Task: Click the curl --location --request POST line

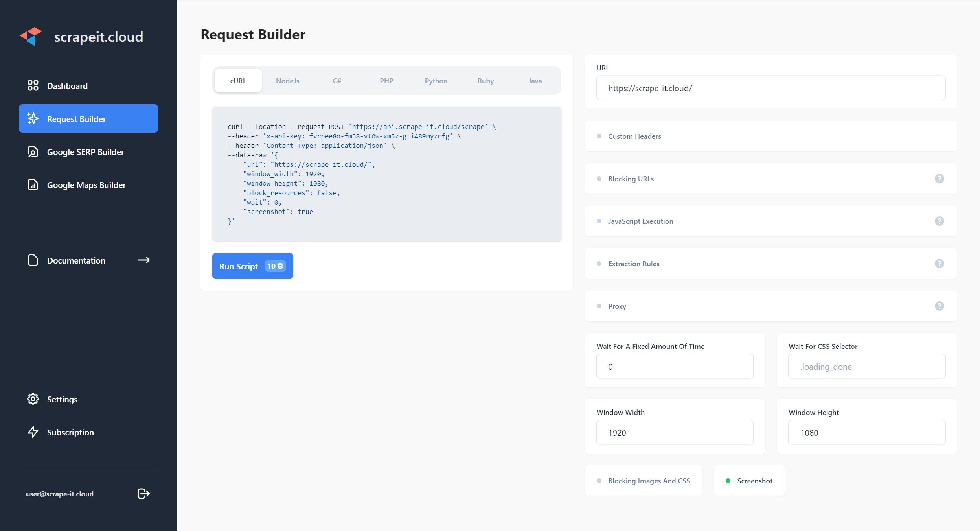Action: pyautogui.click(x=362, y=127)
